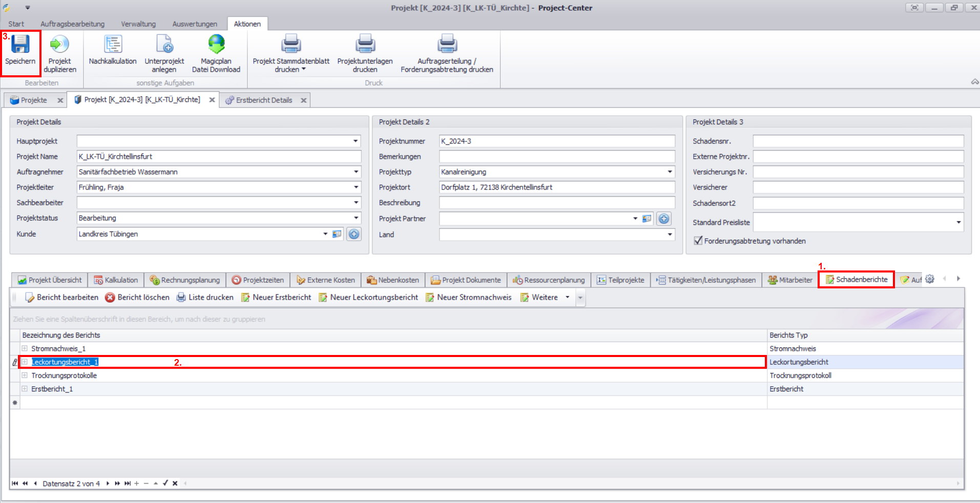Expand the Erstbericht_1 row
980x503 pixels.
click(25, 389)
